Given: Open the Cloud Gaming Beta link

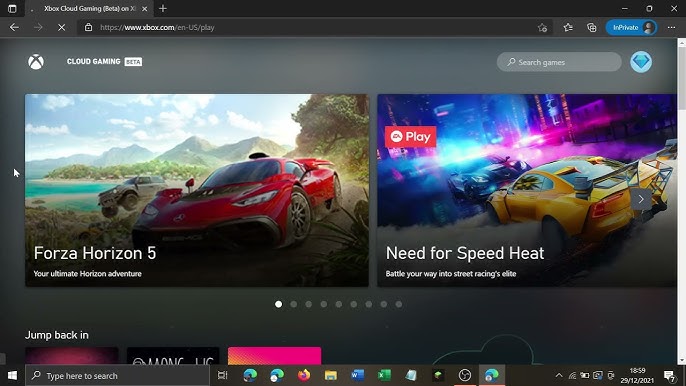Looking at the screenshot, I should [x=104, y=62].
